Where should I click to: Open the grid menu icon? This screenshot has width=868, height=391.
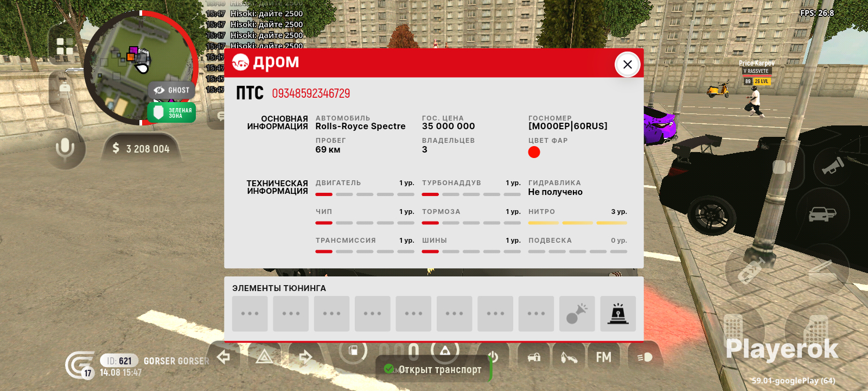pos(65,46)
